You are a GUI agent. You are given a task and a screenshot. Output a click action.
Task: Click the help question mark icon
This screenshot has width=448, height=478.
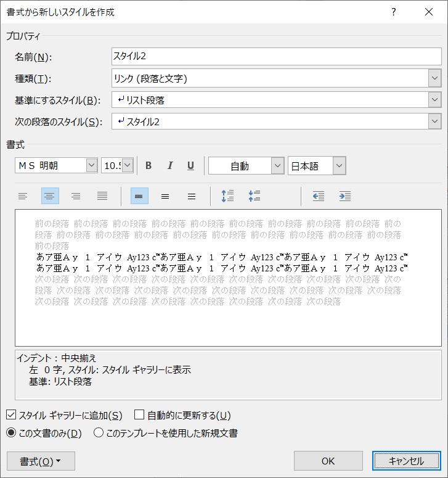(x=394, y=12)
